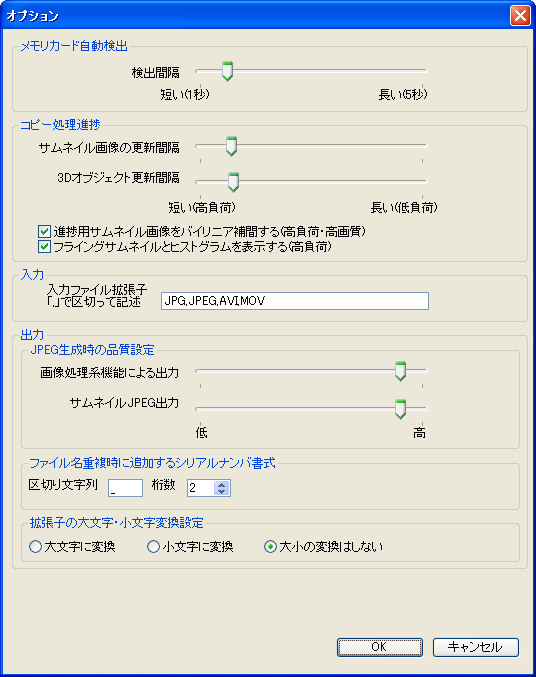
Task: Click the サムネイル画像の更新間隔 slider thumb
Action: (232, 146)
